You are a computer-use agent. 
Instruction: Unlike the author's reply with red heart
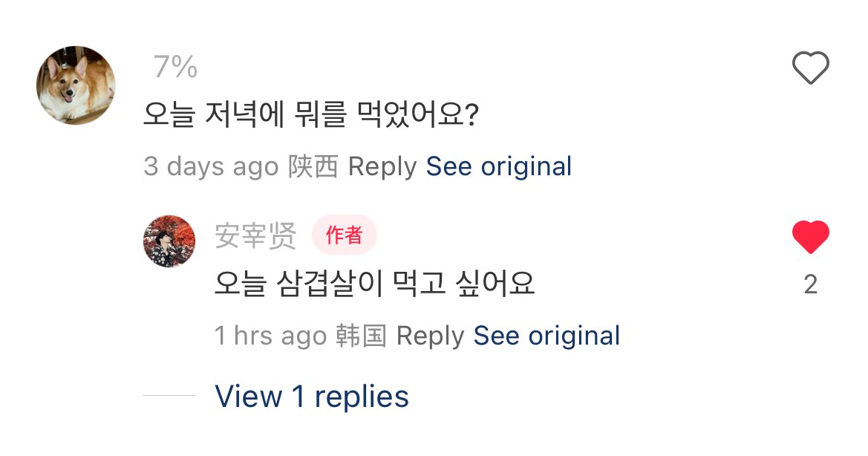(x=810, y=238)
